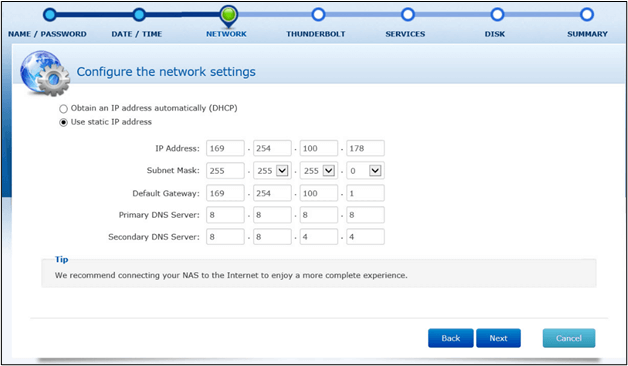Click the Next button
The height and width of the screenshot is (366, 628).
[x=498, y=338]
